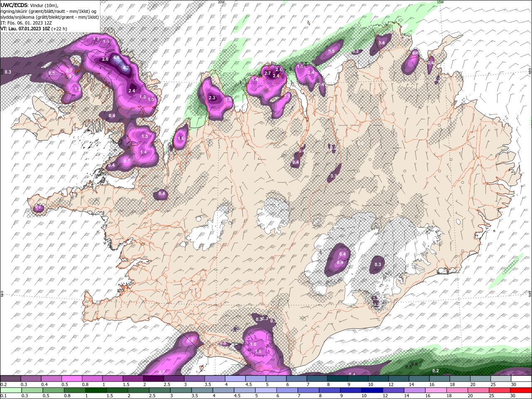Click the 4.6 precipitation value on the map
532x399 pixels.
click(x=116, y=58)
